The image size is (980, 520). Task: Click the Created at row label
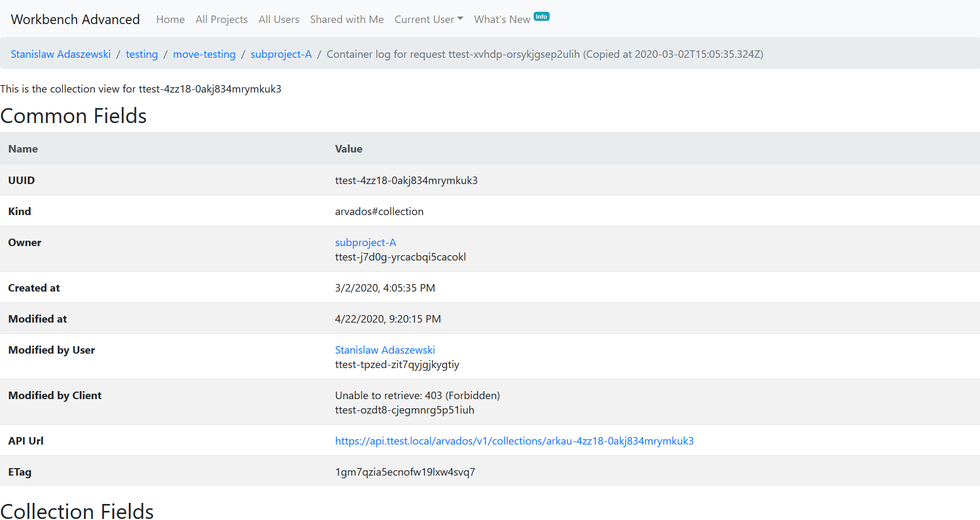click(x=34, y=288)
